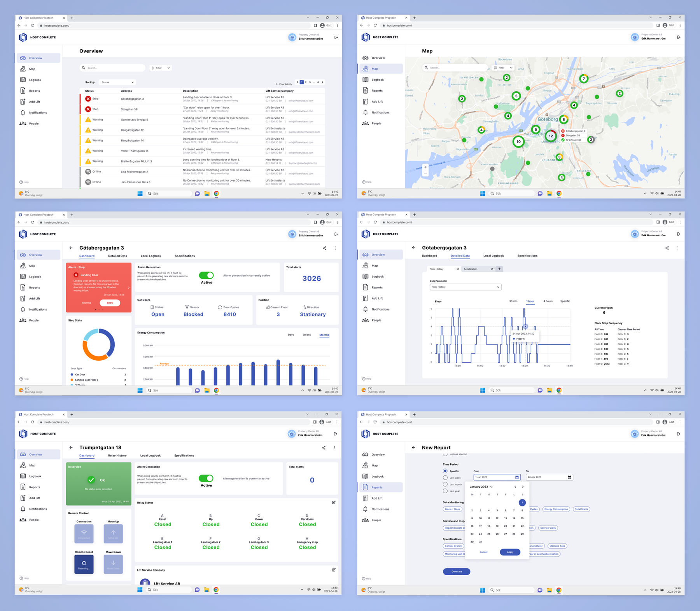Open Map in the Overview window sidebar
700x611 pixels.
tap(32, 69)
